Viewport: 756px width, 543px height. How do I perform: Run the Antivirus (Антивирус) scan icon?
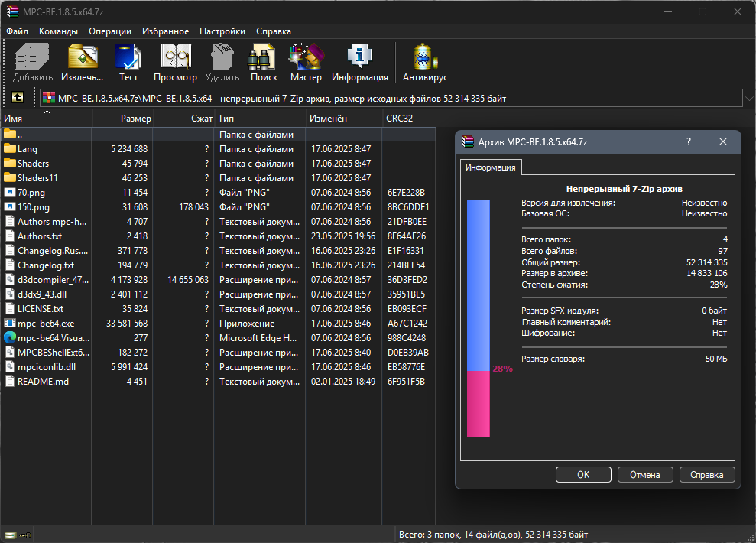[425, 58]
